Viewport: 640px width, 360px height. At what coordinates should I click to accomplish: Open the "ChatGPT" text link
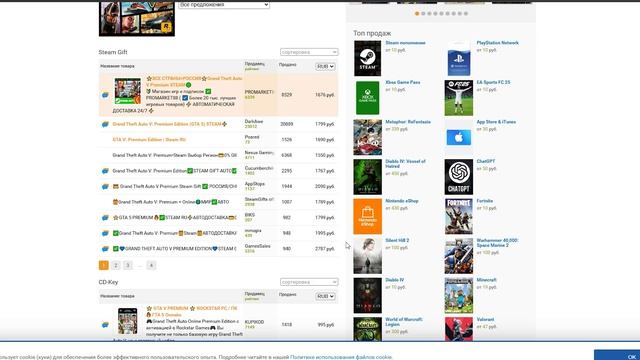[x=486, y=162]
